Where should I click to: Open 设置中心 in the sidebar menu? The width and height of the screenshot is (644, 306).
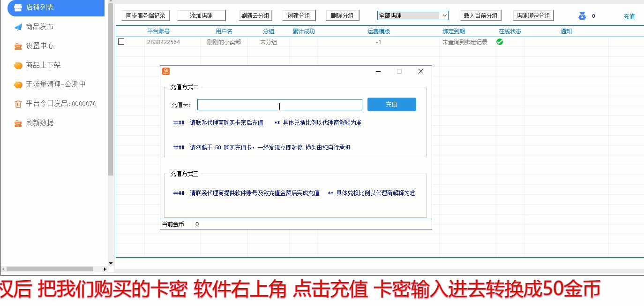[40, 46]
